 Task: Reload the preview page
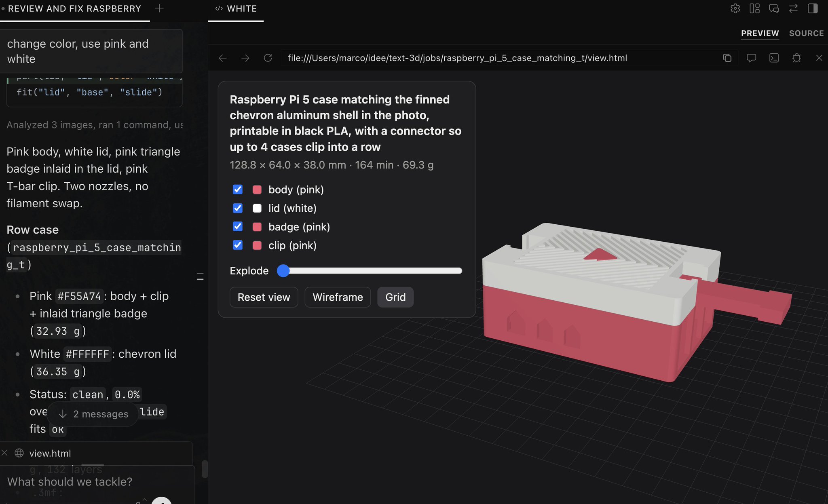click(268, 58)
